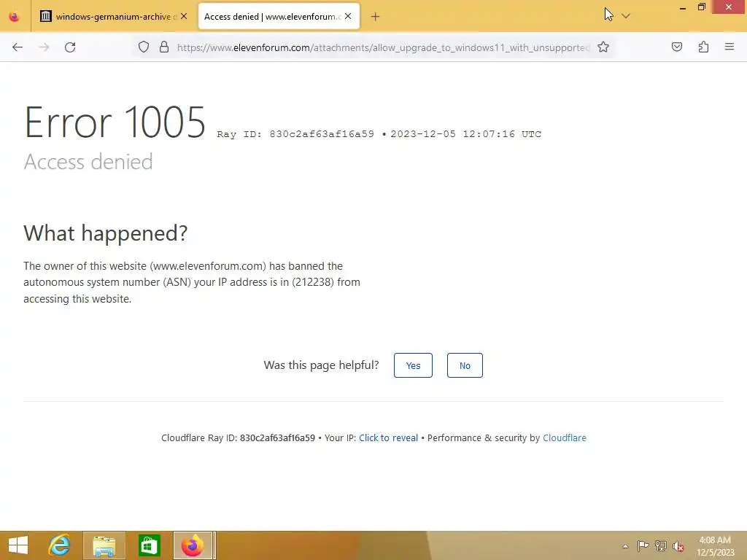This screenshot has width=747, height=560.
Task: Select the Access denied elevenforum tab
Action: [x=279, y=17]
